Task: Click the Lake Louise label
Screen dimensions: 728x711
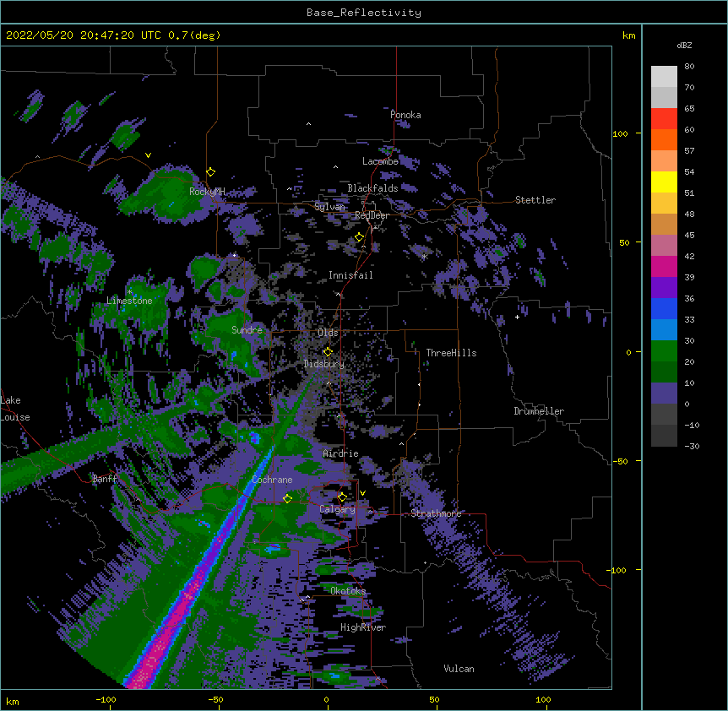Action: [15, 409]
